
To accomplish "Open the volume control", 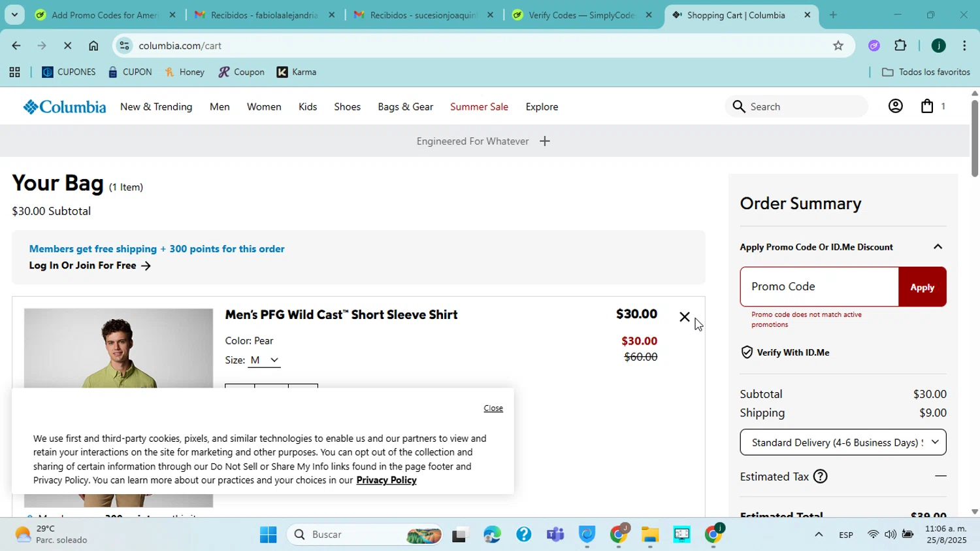I will tap(890, 535).
